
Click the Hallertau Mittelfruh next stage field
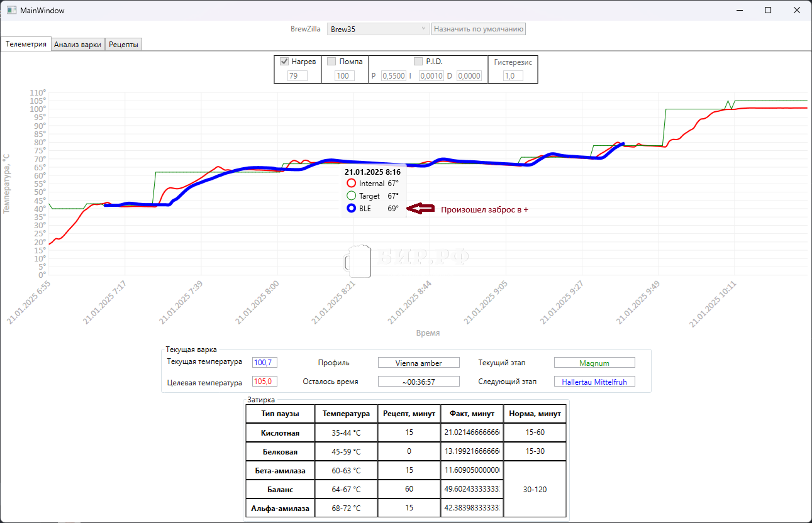594,382
